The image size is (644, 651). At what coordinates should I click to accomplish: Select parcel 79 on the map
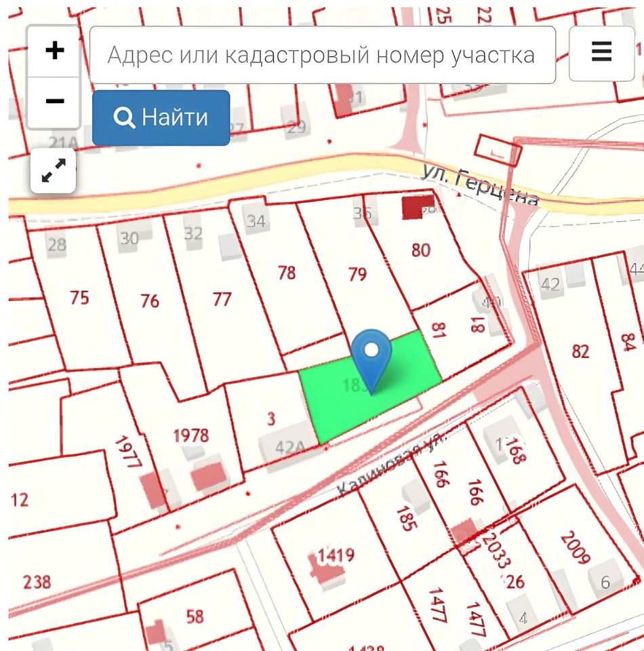[x=357, y=274]
